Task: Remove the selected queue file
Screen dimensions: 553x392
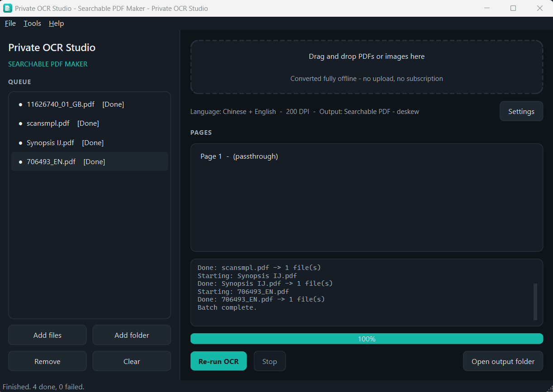Action: click(48, 361)
